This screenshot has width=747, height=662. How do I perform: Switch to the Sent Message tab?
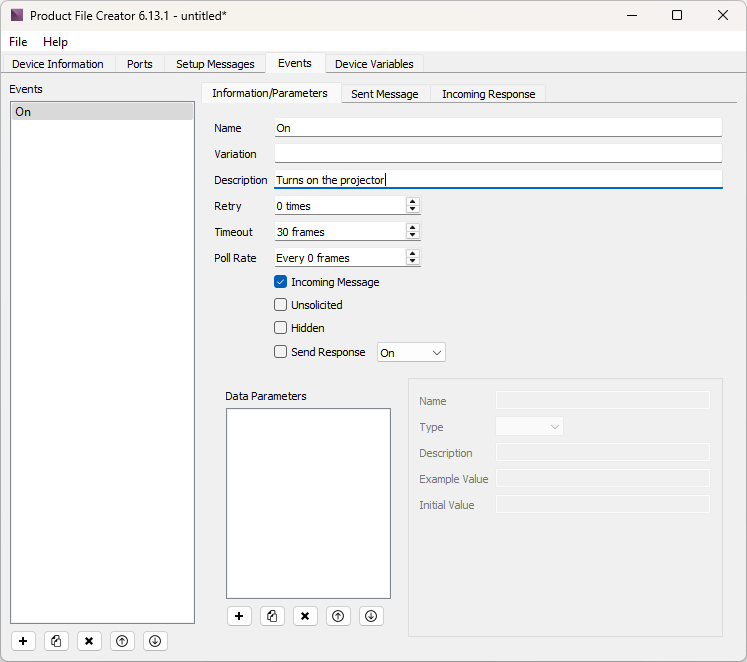click(x=384, y=94)
